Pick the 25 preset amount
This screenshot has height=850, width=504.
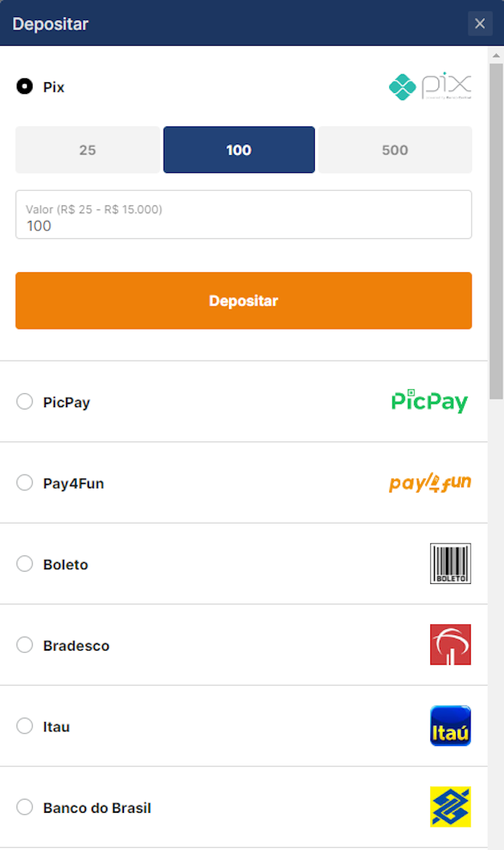(x=88, y=150)
